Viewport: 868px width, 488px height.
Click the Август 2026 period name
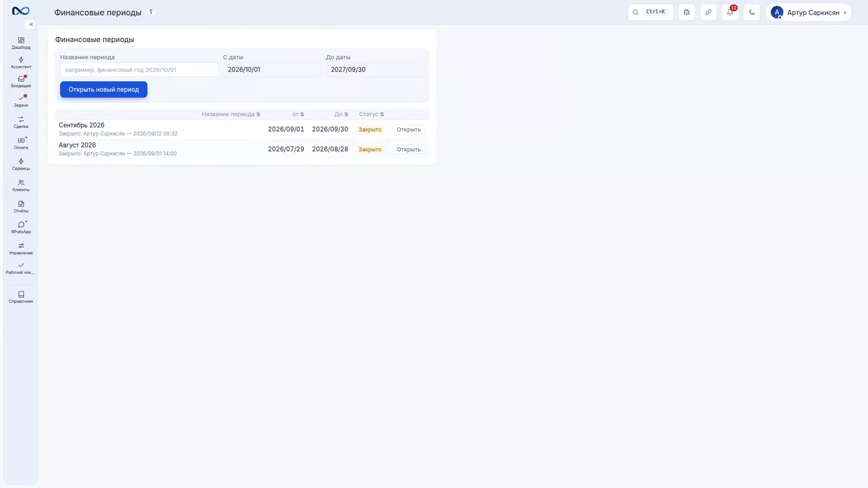click(x=77, y=145)
